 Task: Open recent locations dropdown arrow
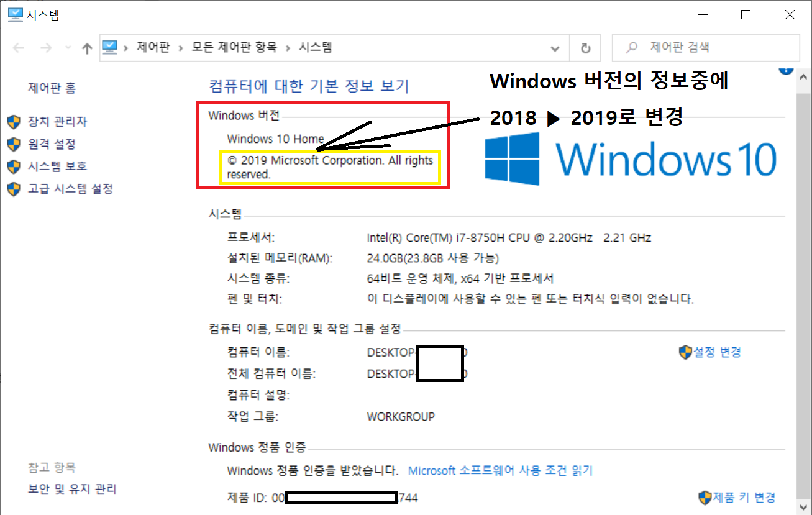[68, 48]
